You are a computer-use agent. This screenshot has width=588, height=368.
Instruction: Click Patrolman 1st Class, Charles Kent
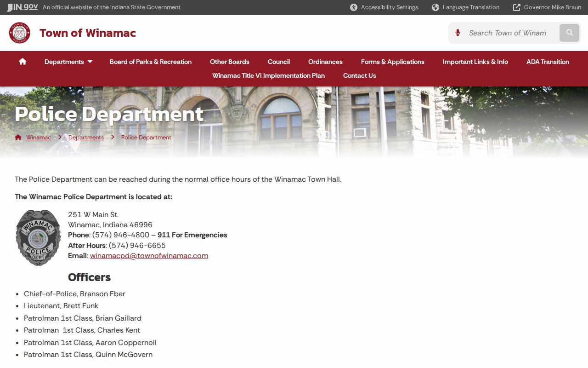(x=82, y=330)
